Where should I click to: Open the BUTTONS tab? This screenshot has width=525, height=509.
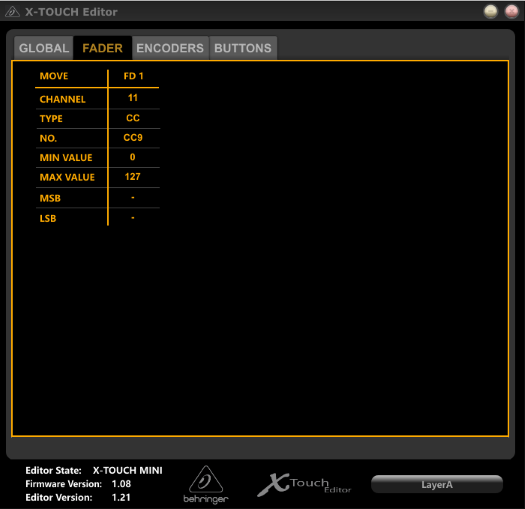point(243,48)
